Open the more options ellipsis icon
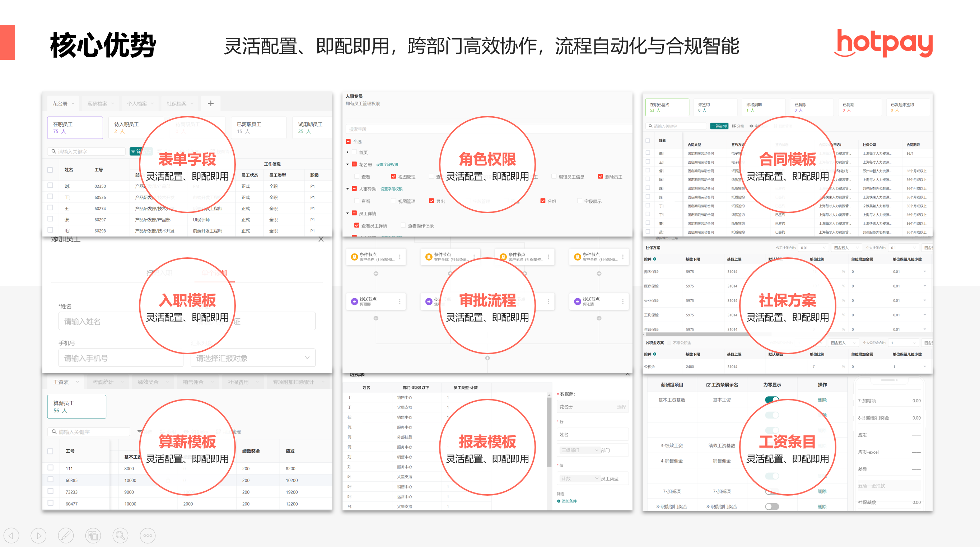Image resolution: width=980 pixels, height=547 pixels. pyautogui.click(x=148, y=536)
